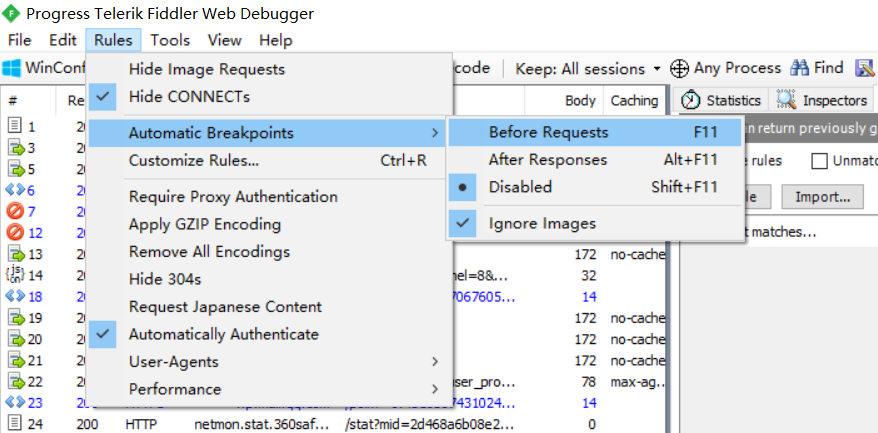
Task: Click the Any Process crosshair icon
Action: 679,68
